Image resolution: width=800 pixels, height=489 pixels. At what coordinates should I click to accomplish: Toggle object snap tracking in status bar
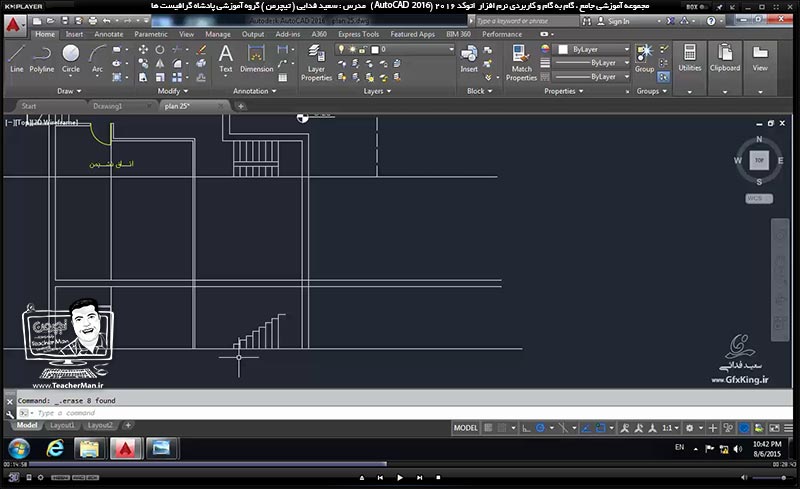[x=586, y=428]
